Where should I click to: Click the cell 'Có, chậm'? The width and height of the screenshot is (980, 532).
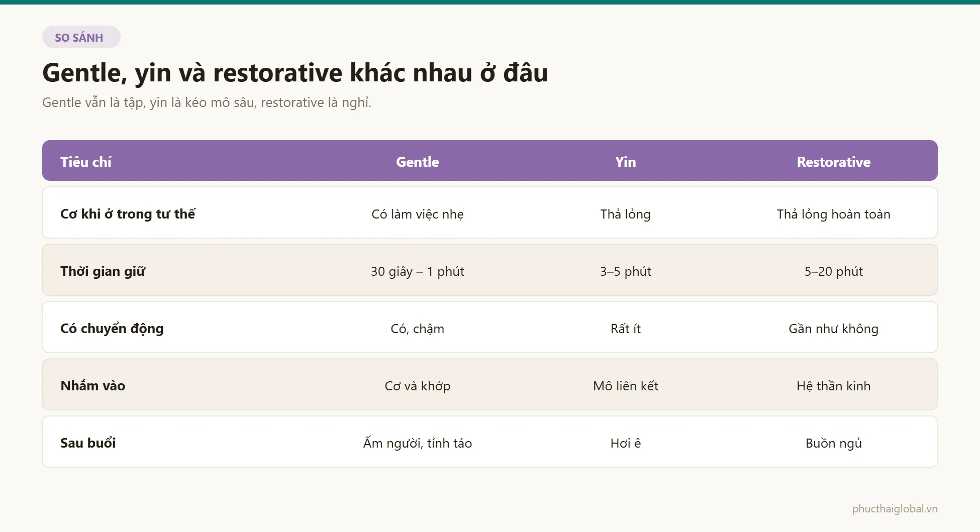point(417,329)
